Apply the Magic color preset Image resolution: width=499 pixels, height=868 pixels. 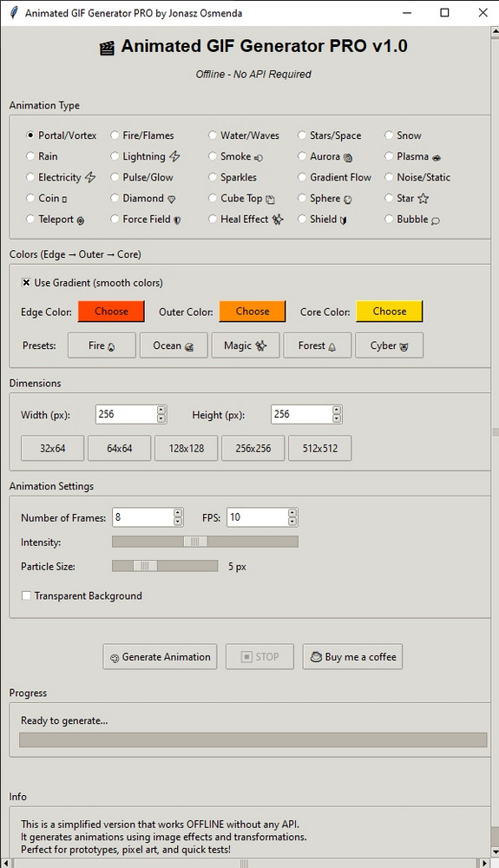(245, 345)
